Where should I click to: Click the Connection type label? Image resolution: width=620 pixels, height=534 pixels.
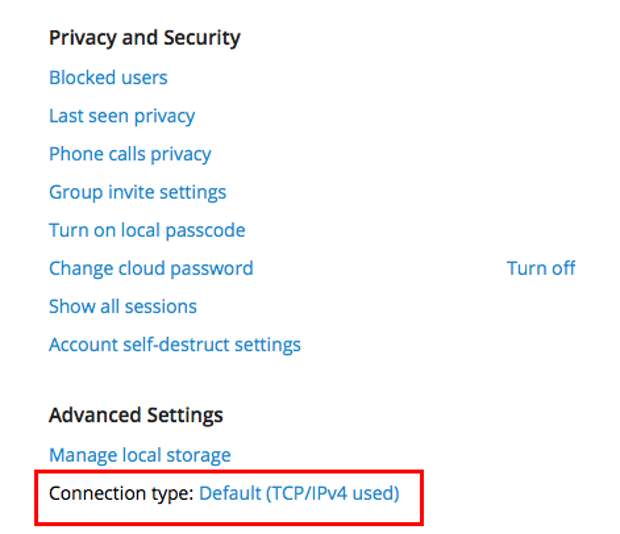pos(121,493)
